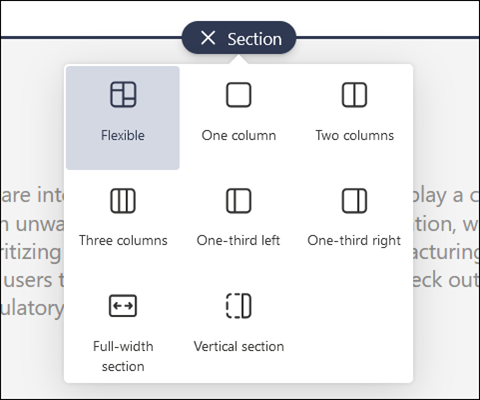Click the One-third left text label
The width and height of the screenshot is (480, 400).
tap(238, 240)
